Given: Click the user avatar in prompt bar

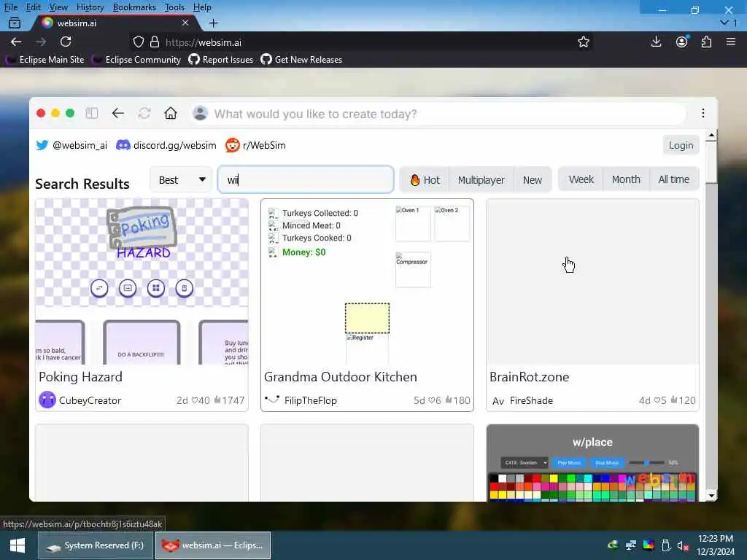Looking at the screenshot, I should 200,113.
